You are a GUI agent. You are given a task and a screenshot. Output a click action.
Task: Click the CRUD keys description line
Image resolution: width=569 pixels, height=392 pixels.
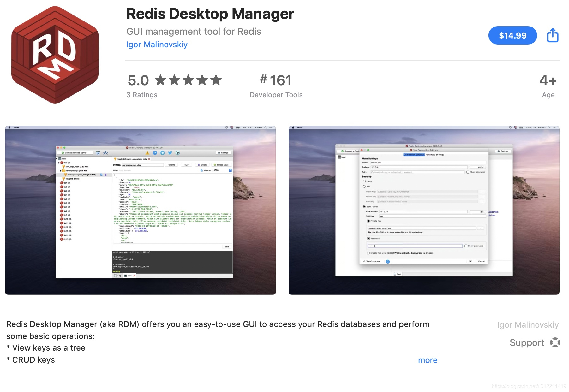pos(31,360)
